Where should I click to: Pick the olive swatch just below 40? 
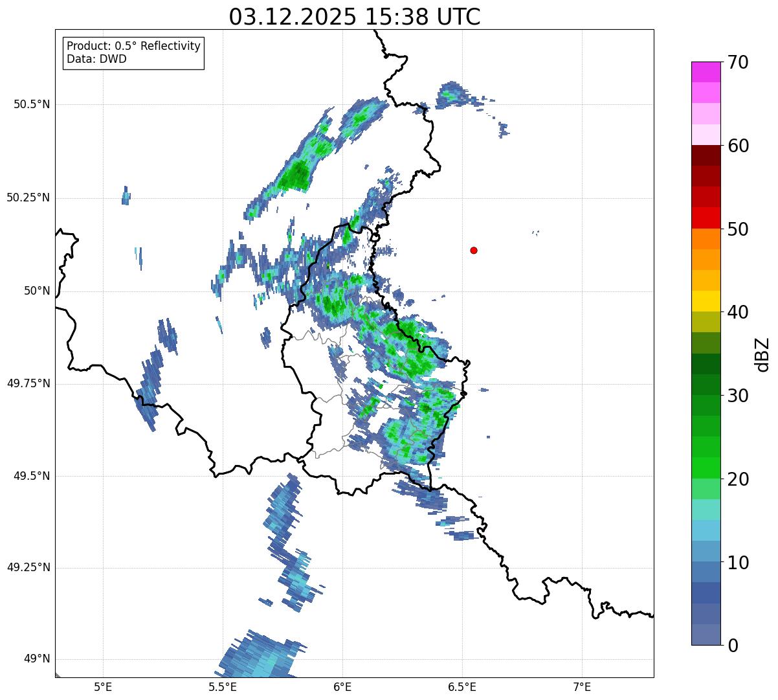pos(706,322)
